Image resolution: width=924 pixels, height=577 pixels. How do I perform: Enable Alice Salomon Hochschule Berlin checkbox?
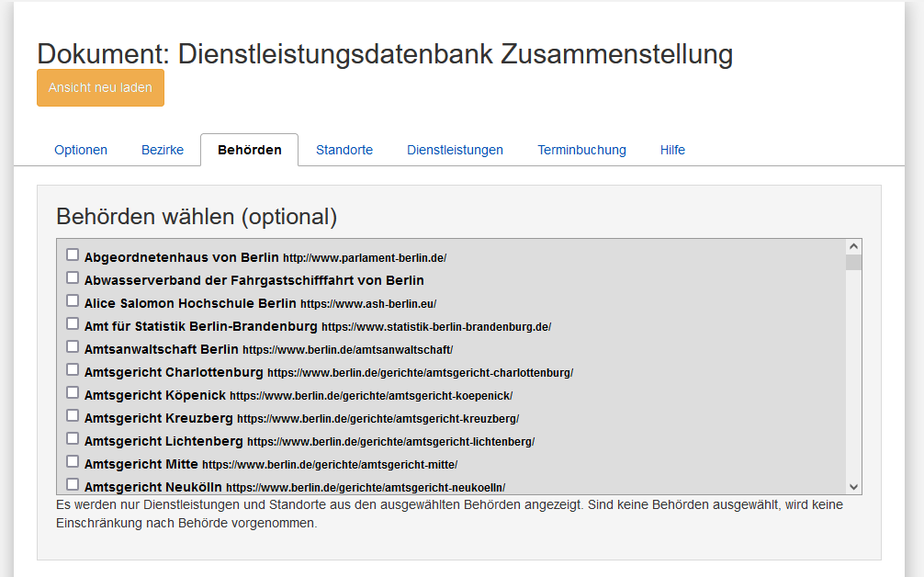pos(73,300)
